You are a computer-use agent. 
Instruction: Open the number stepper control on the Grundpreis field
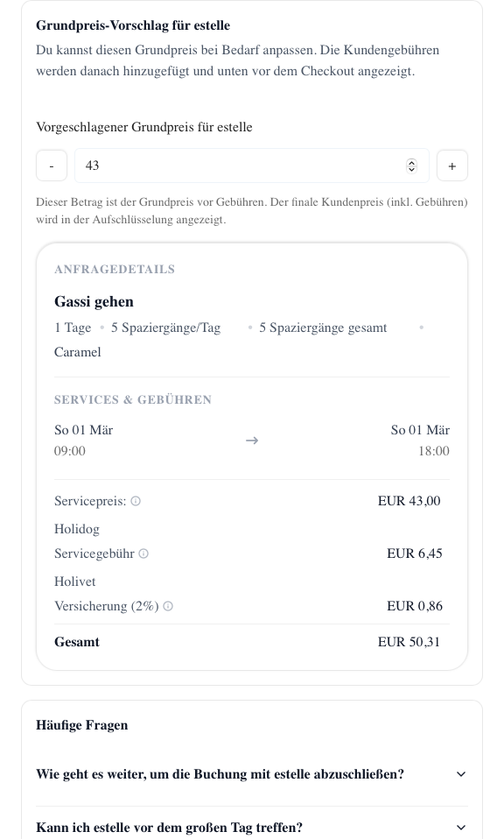[x=411, y=166]
